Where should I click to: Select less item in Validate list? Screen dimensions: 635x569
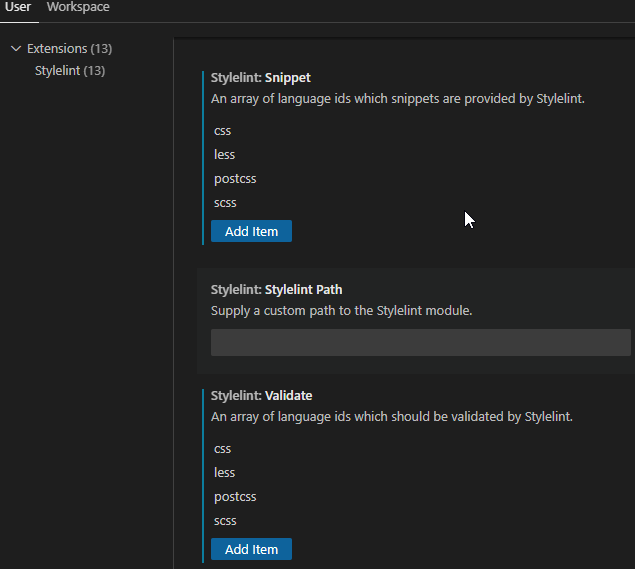tap(224, 473)
